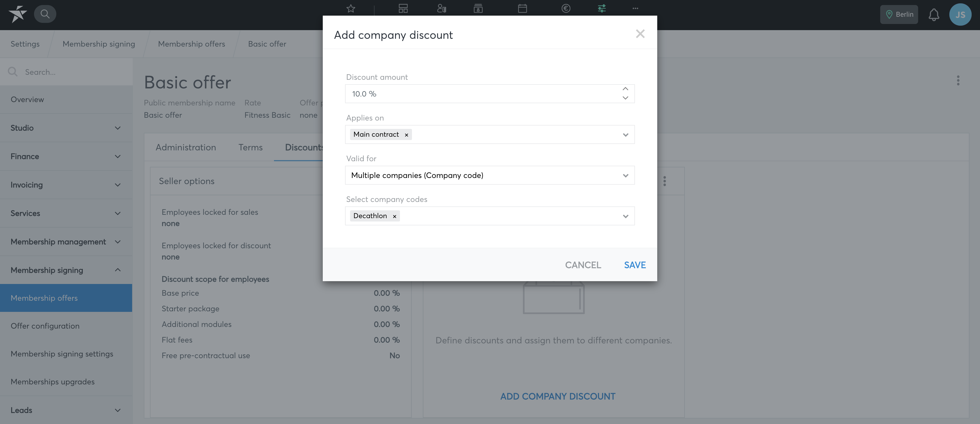The height and width of the screenshot is (424, 980).
Task: Open the favorites star icon
Action: point(351,8)
